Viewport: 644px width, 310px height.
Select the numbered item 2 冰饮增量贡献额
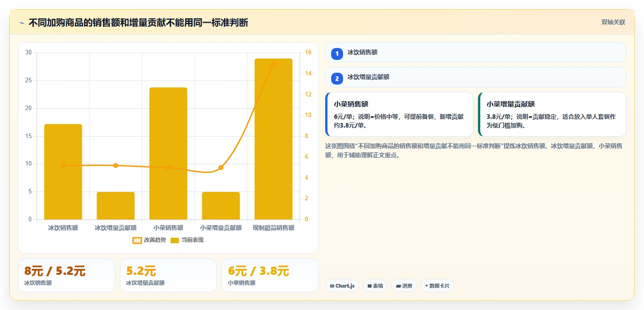point(475,77)
